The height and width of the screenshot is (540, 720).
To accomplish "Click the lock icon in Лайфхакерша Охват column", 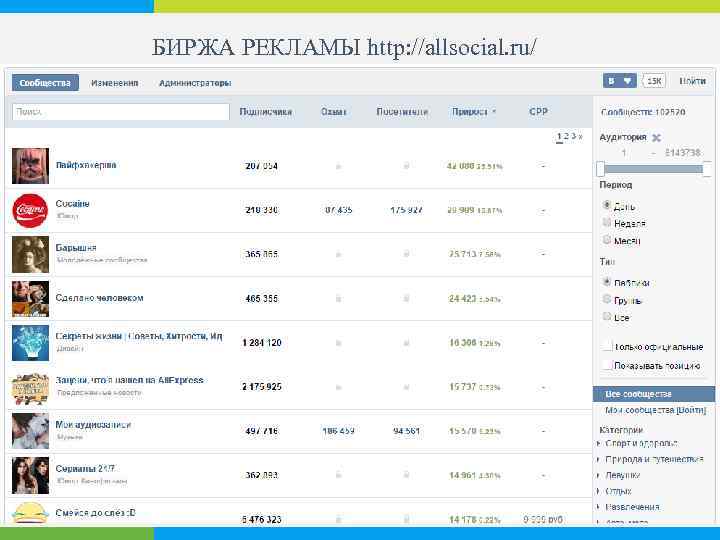I will point(338,166).
